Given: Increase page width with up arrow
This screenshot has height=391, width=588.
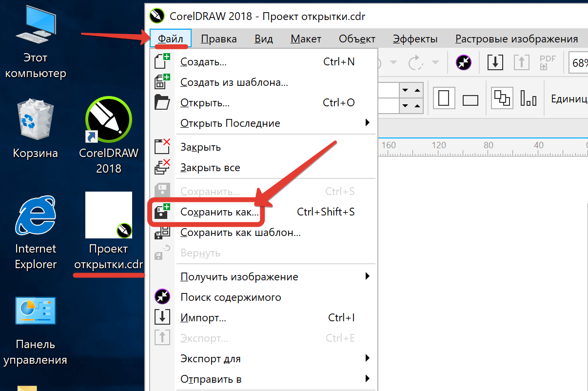Looking at the screenshot, I should pyautogui.click(x=417, y=90).
